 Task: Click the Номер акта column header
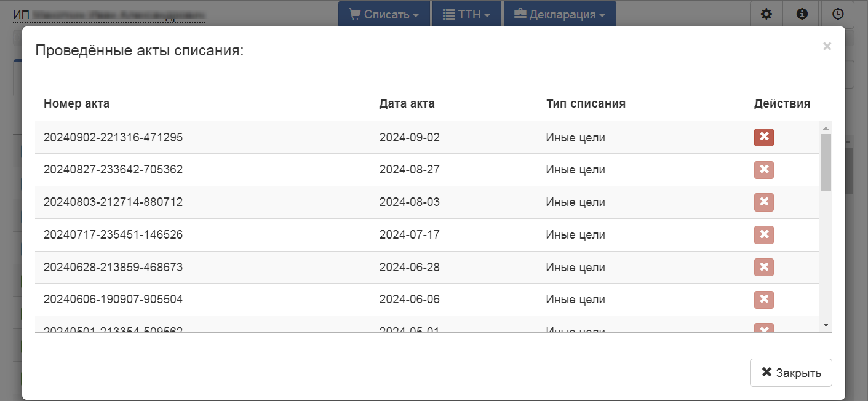click(76, 104)
